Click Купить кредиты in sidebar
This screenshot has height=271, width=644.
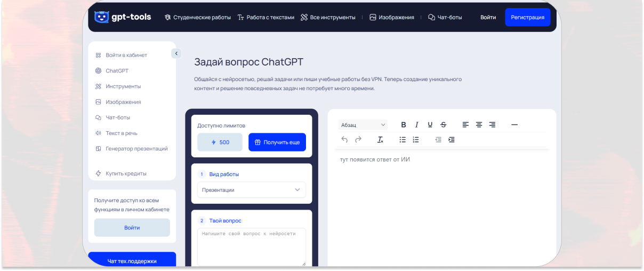pos(120,173)
